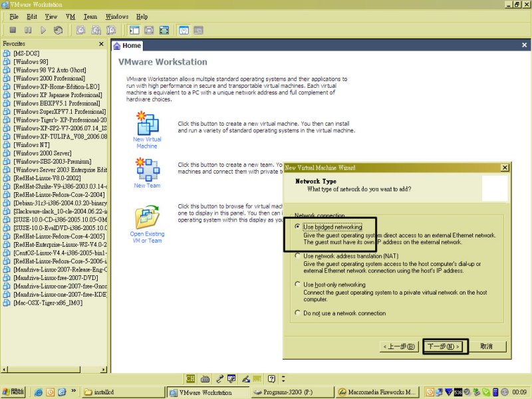Click the Take Snapshot toolbar icon

pos(80,30)
